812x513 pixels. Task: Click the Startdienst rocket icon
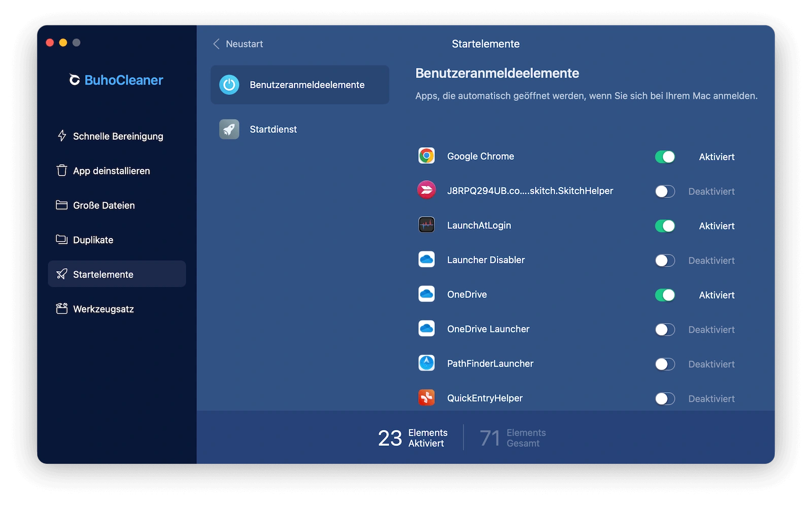click(229, 129)
